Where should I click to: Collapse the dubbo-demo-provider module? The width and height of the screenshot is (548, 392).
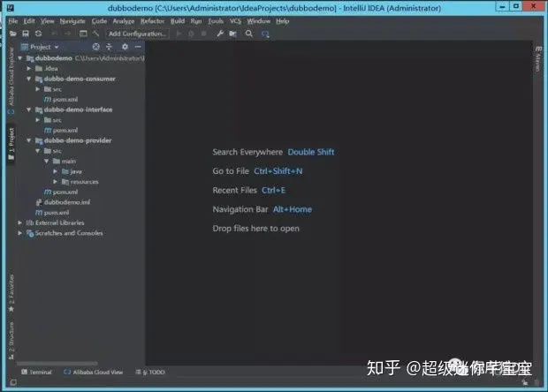[x=29, y=140]
